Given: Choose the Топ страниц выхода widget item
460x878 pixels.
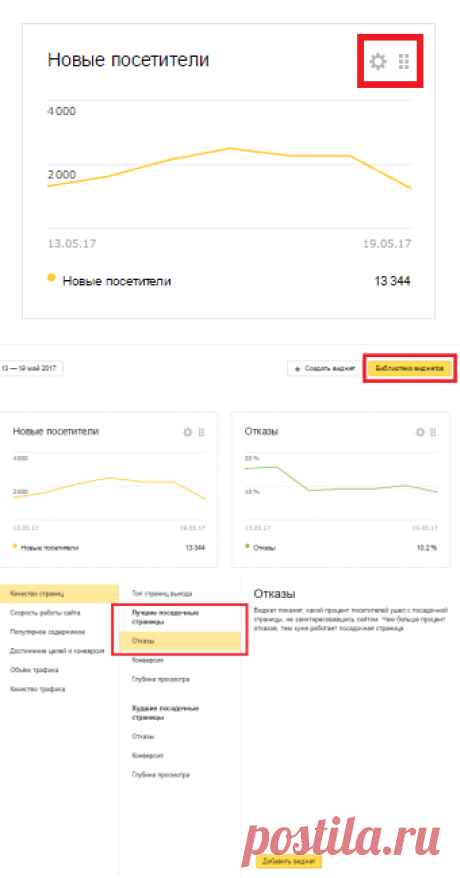Looking at the screenshot, I should 162,592.
